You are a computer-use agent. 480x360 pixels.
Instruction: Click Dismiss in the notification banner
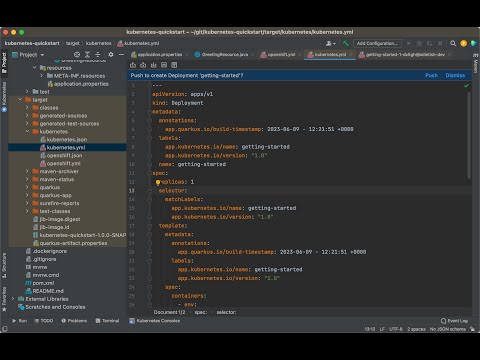[x=455, y=75]
